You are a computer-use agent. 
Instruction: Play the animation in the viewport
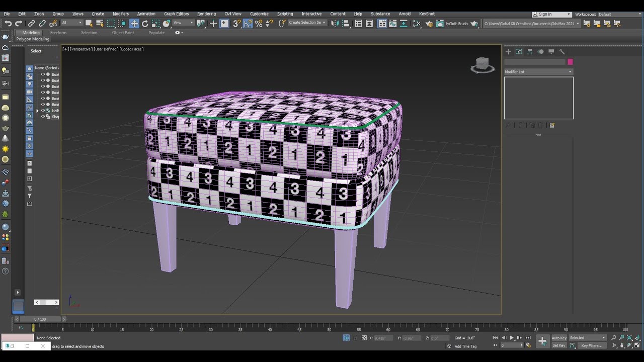[512, 338]
